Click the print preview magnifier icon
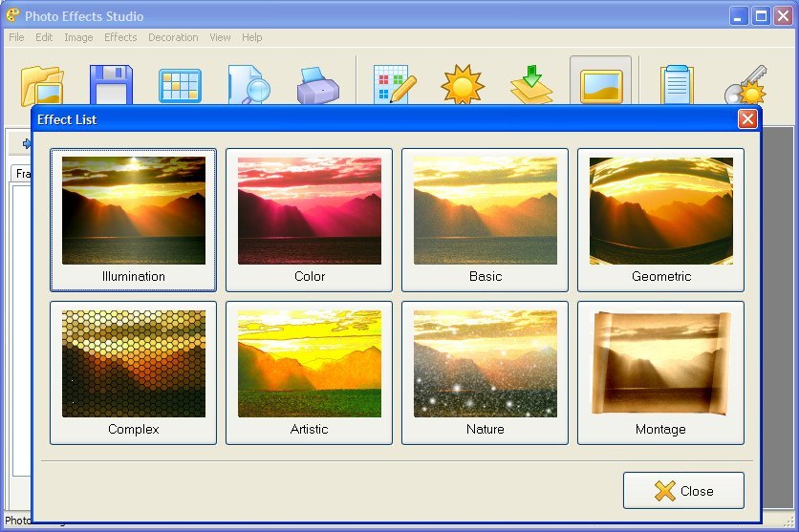Image resolution: width=799 pixels, height=532 pixels. 248,84
